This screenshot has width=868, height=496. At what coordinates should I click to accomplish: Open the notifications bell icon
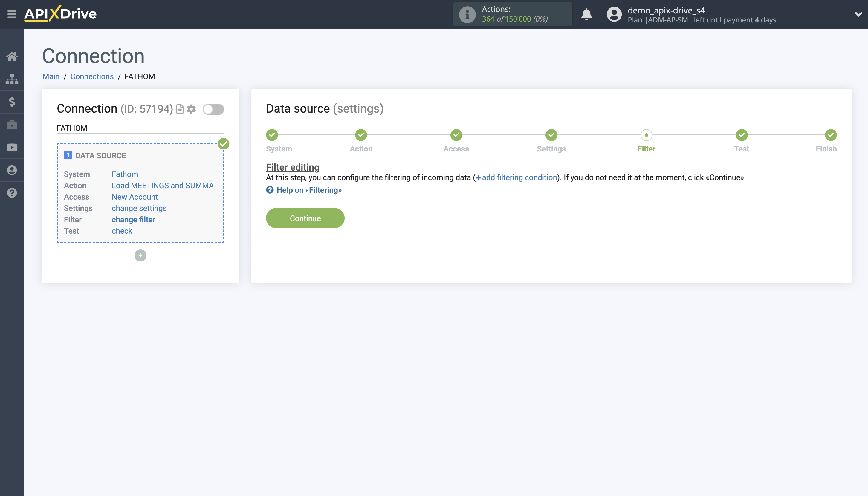pyautogui.click(x=586, y=14)
